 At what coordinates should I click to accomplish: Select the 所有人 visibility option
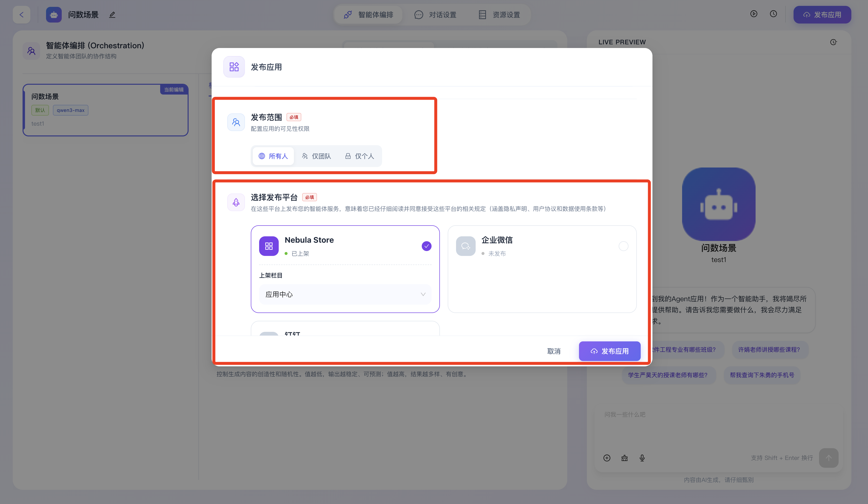pyautogui.click(x=273, y=156)
